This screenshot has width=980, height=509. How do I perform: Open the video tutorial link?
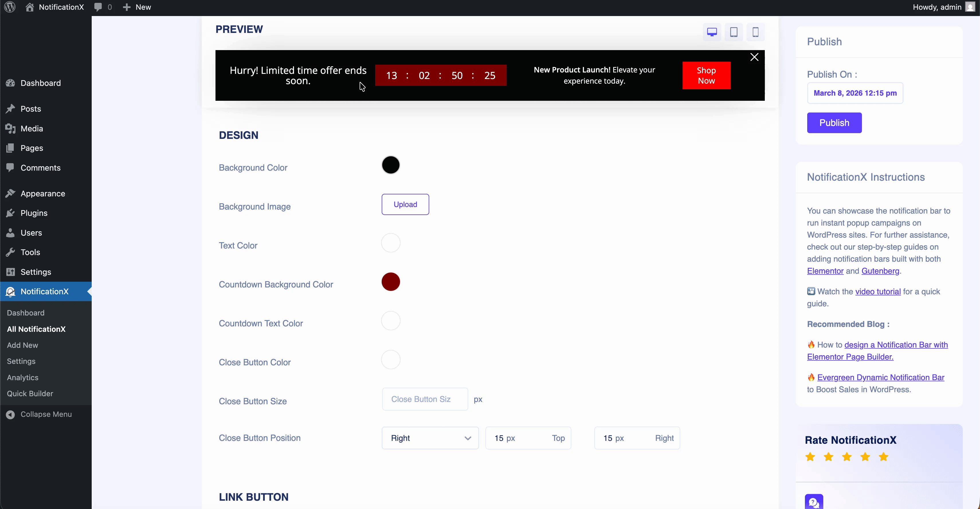click(x=878, y=291)
